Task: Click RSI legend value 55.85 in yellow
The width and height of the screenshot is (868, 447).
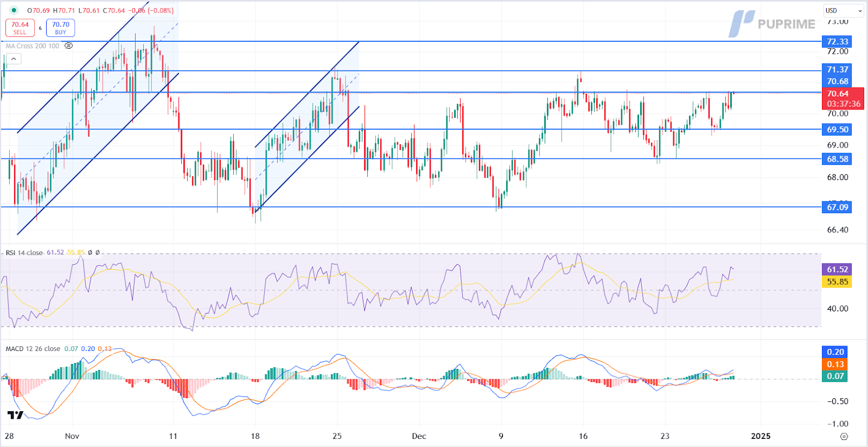Action: click(76, 253)
